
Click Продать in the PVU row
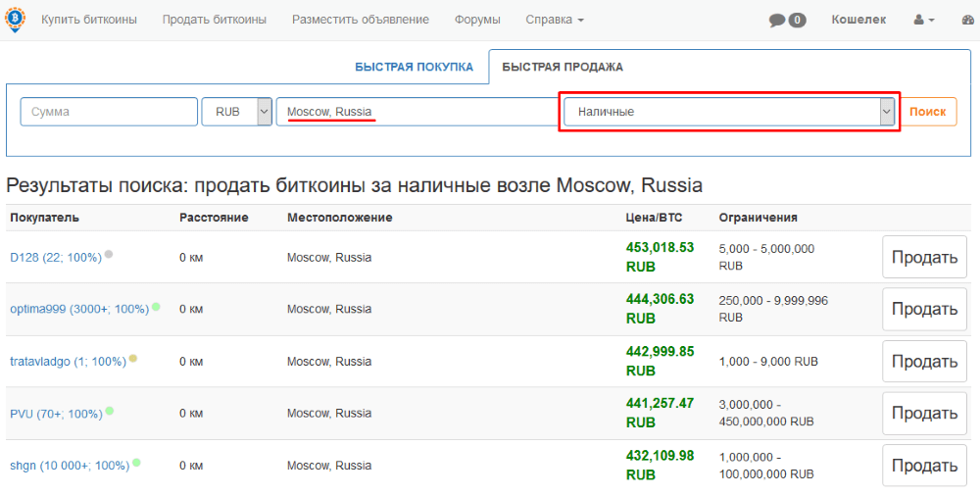924,414
